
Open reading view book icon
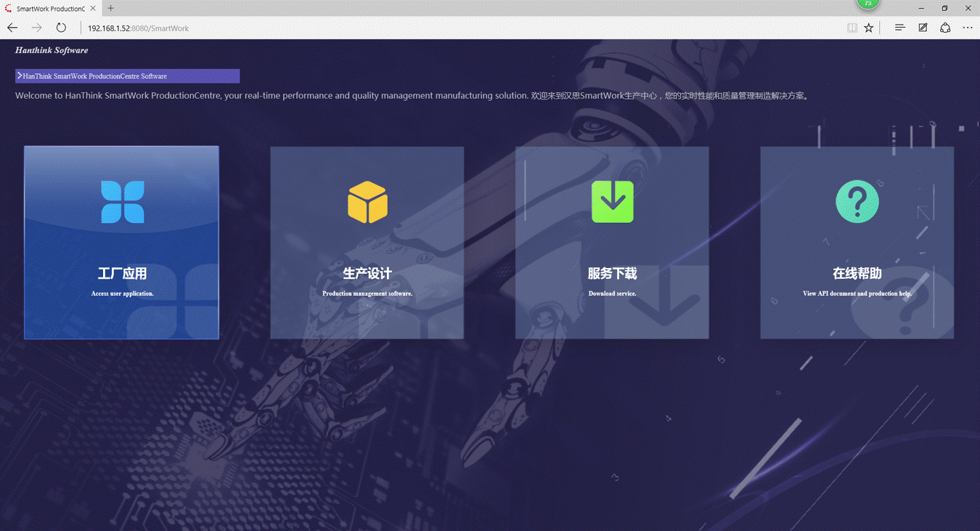coord(852,28)
